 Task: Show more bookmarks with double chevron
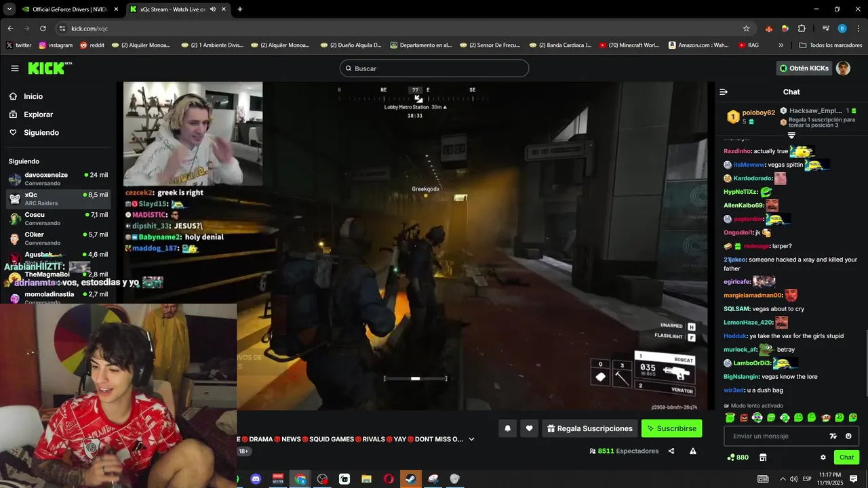tap(781, 45)
